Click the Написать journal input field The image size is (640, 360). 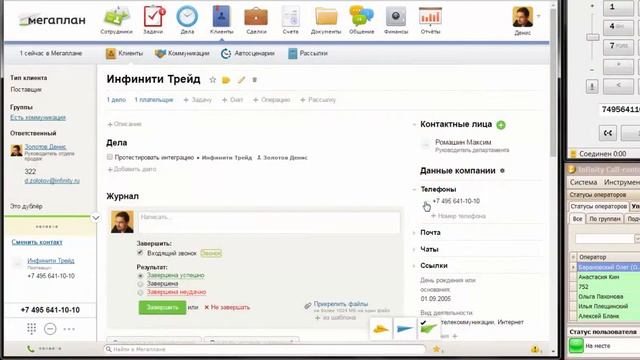[269, 222]
